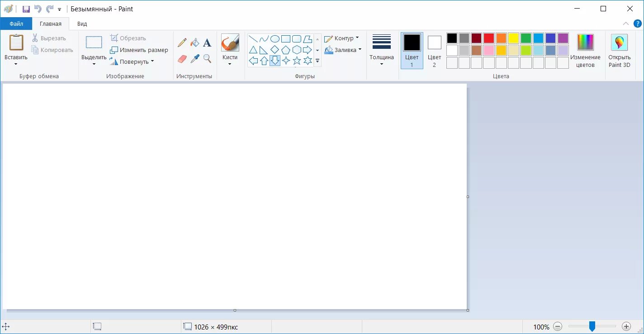The width and height of the screenshot is (644, 334).
Task: Click the Undo arrow in title bar
Action: point(38,9)
